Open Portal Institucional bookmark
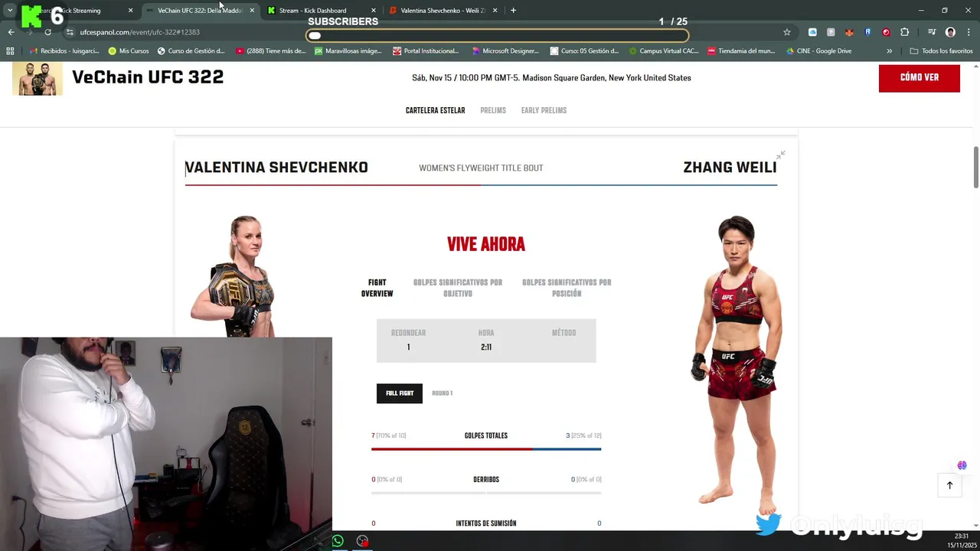The image size is (980, 551). pos(426,51)
